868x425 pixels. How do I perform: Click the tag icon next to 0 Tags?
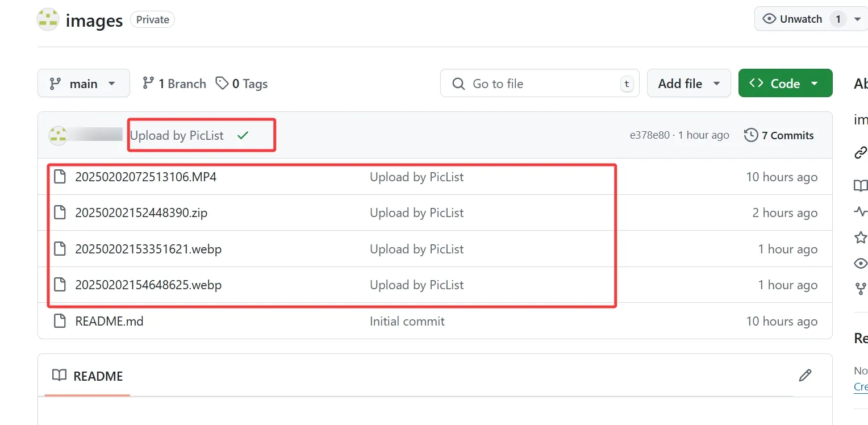click(222, 84)
